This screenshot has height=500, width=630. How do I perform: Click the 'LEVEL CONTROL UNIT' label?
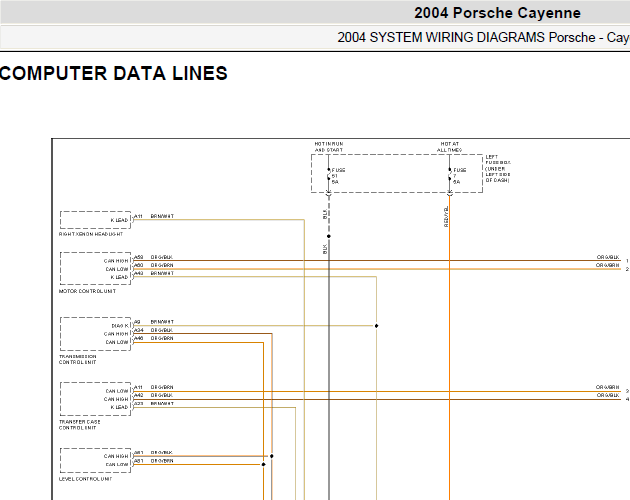coord(86,479)
